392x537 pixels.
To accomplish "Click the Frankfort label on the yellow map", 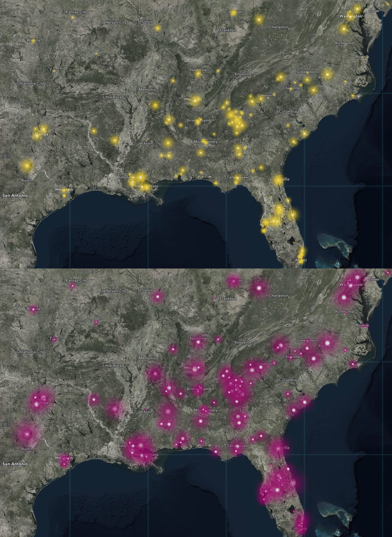I will coord(228,30).
